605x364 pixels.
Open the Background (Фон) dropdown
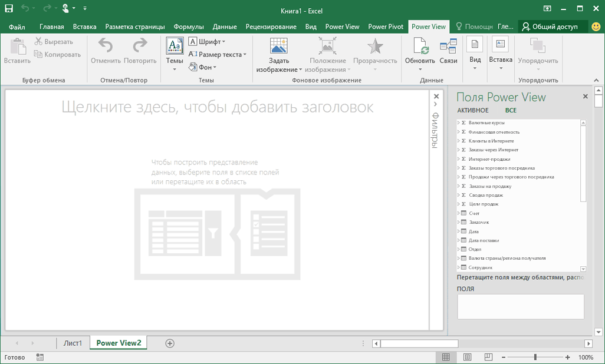point(203,67)
